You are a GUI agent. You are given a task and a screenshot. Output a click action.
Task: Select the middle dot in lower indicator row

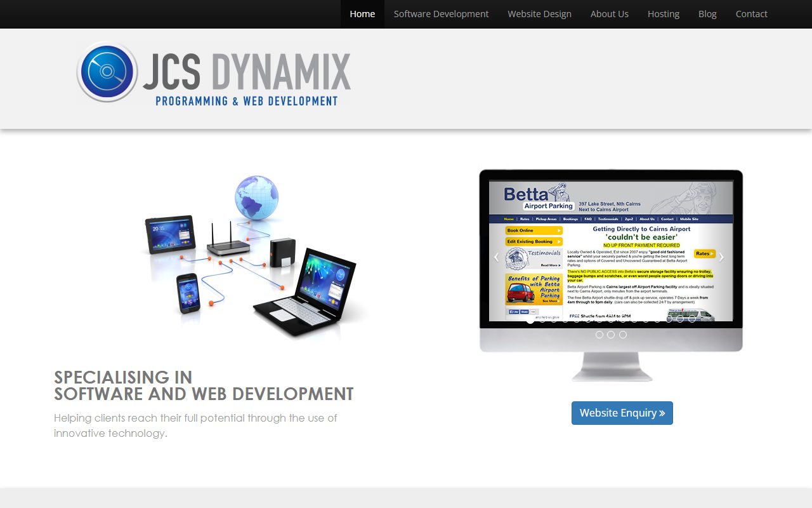tap(611, 335)
